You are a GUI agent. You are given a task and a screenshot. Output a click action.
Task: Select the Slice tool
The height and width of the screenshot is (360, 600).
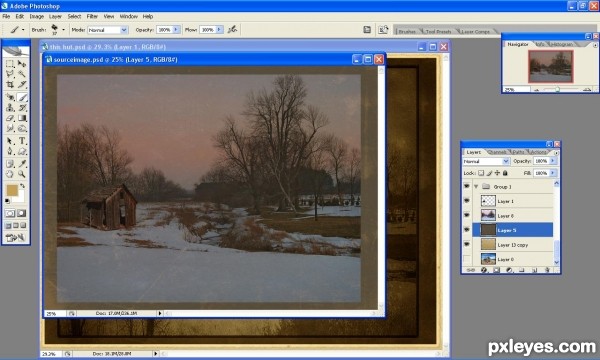coord(22,84)
